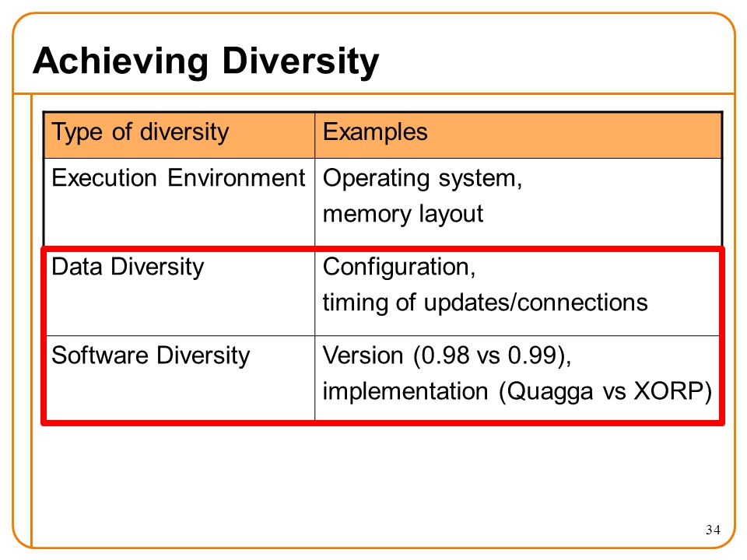The height and width of the screenshot is (560, 747).
Task: Click the slide number 34
Action: tap(714, 530)
